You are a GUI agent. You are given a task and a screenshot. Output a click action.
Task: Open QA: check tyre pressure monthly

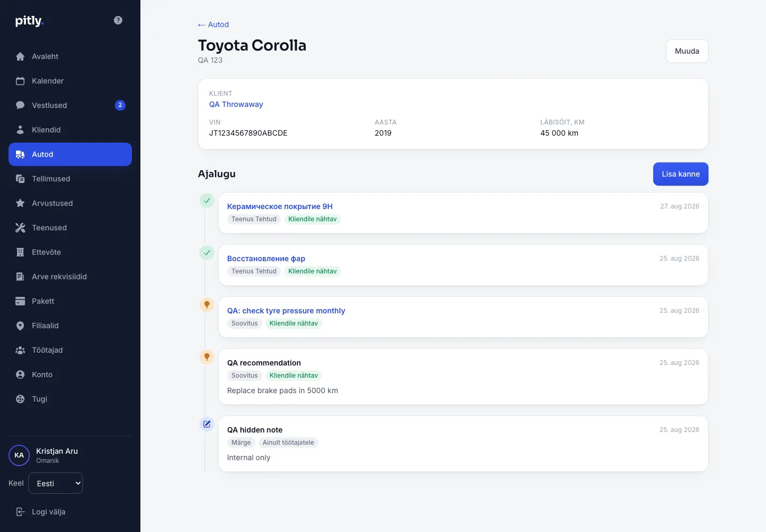[x=286, y=311]
